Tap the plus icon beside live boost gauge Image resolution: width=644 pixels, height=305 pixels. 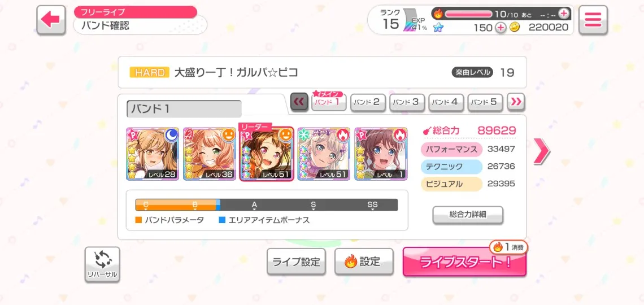[x=564, y=14]
